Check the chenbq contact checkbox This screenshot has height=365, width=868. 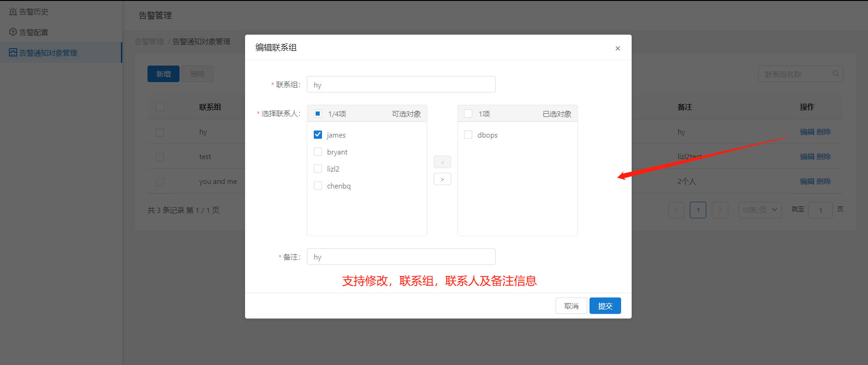(x=318, y=186)
